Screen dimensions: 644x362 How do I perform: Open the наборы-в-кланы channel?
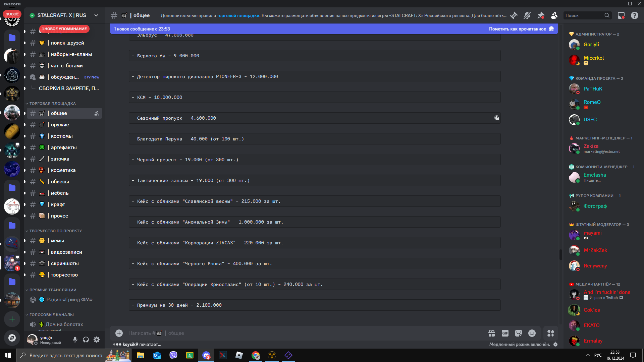pyautogui.click(x=64, y=54)
